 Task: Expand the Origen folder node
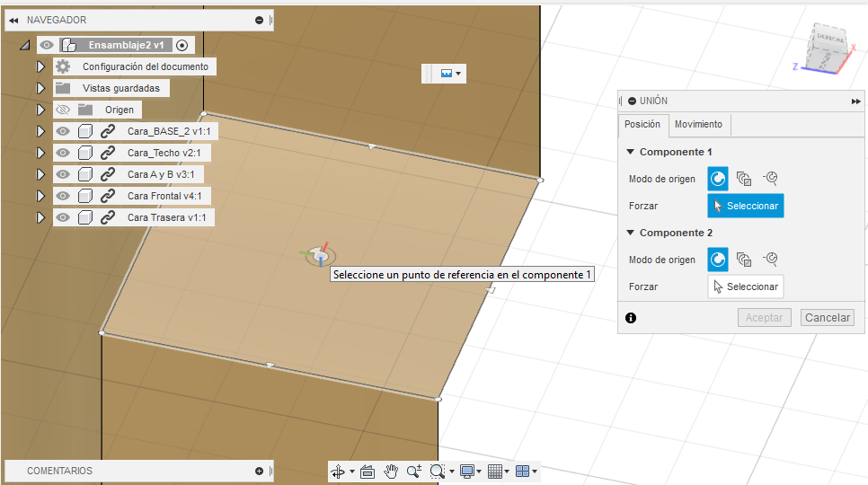click(x=40, y=110)
